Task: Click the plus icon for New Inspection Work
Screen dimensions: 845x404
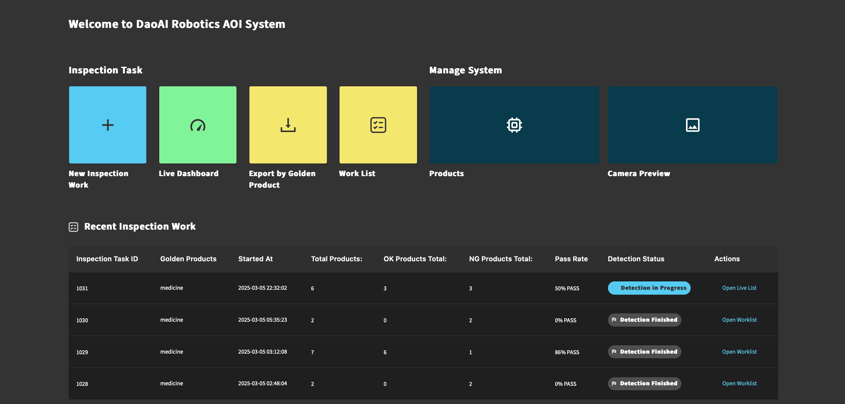Action: 107,125
